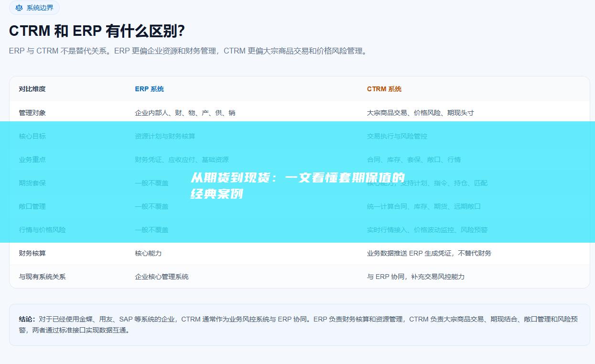Select the 'ERP 系统' column header

point(150,89)
